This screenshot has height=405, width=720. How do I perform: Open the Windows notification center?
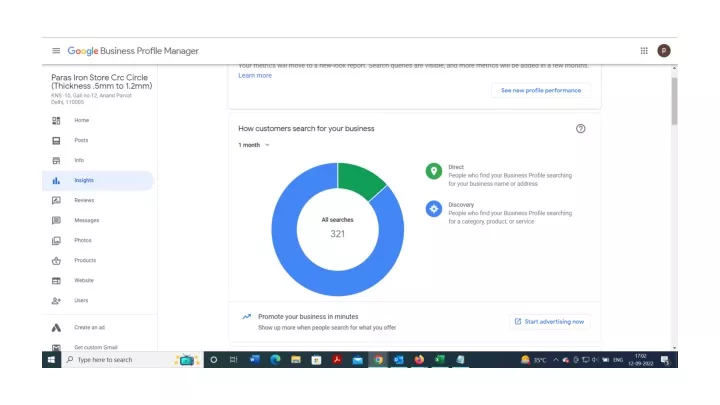tap(665, 360)
